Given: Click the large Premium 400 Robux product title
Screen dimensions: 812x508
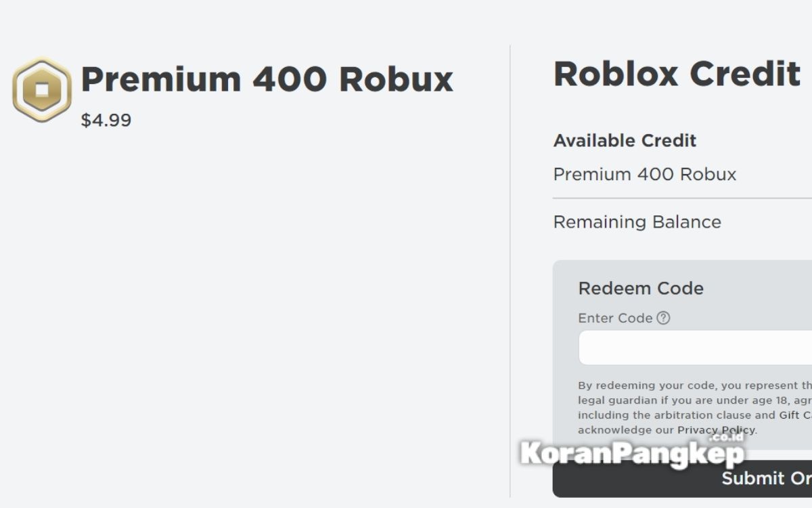Looking at the screenshot, I should tap(267, 79).
